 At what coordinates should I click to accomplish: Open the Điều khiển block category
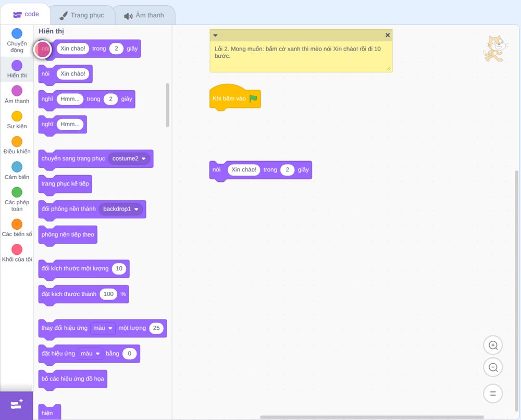[17, 145]
